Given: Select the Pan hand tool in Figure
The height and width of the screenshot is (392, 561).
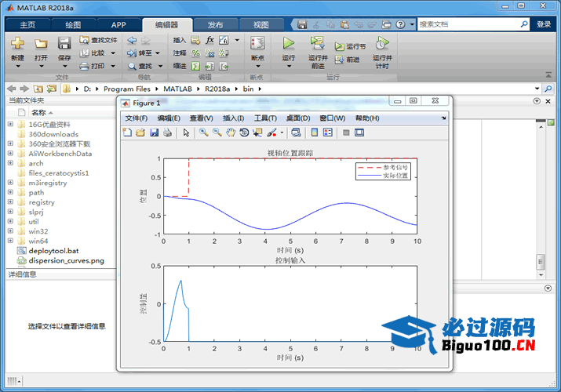Looking at the screenshot, I should tap(231, 132).
